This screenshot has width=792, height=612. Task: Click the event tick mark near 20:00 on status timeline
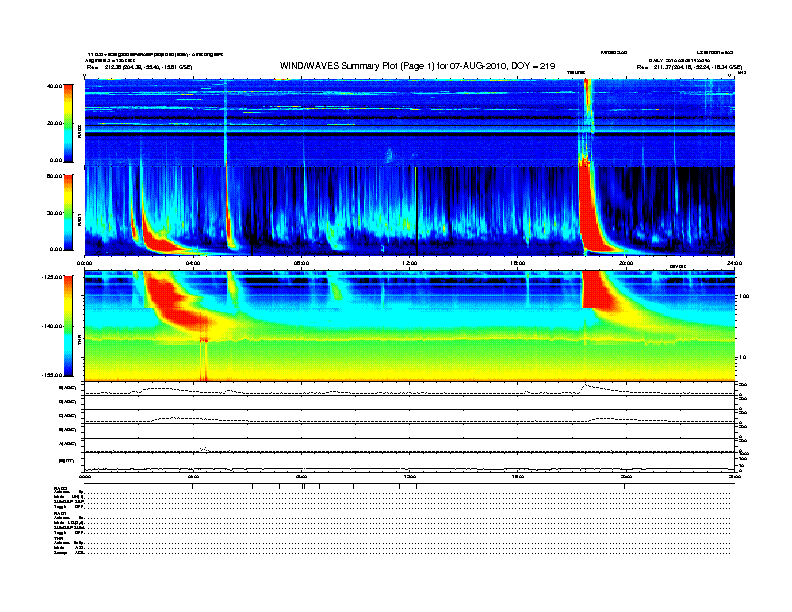pyautogui.click(x=624, y=486)
